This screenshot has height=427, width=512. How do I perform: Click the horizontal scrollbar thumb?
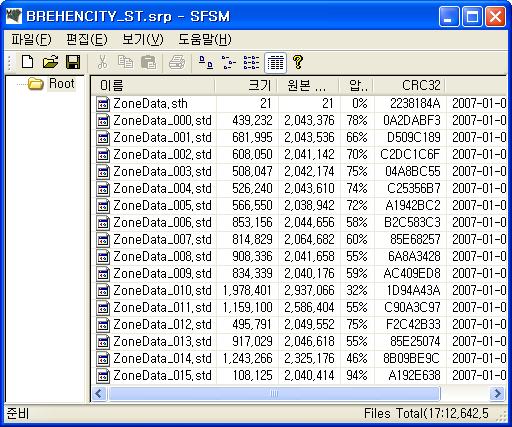tap(274, 394)
